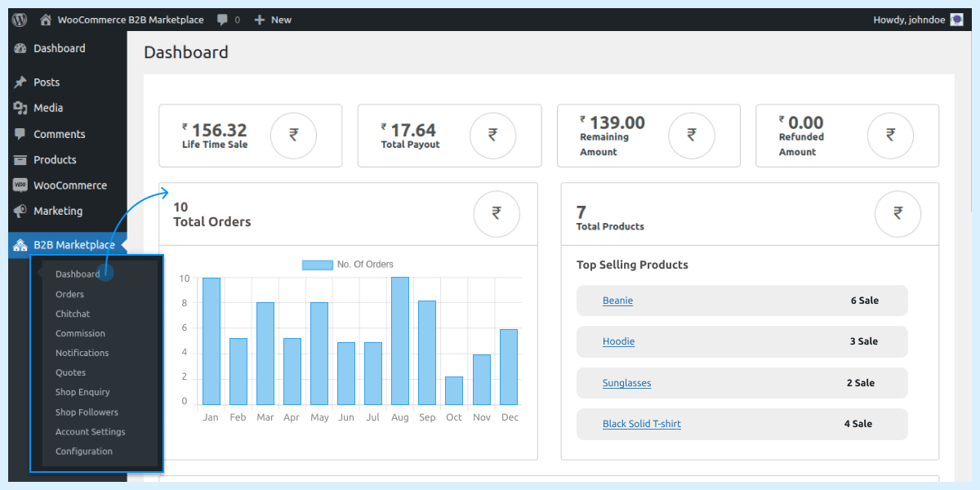Click the Comments speech bubble sidebar icon
This screenshot has width=980, height=490.
click(x=20, y=134)
